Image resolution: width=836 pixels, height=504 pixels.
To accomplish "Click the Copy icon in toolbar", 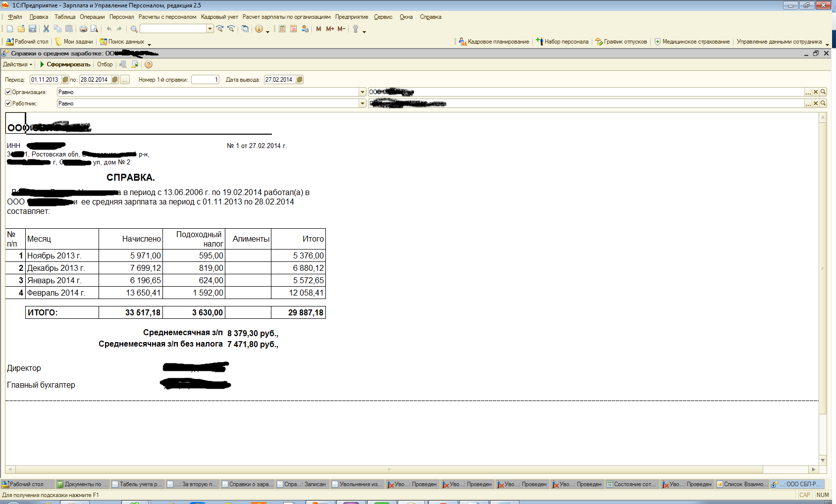I will (x=57, y=29).
